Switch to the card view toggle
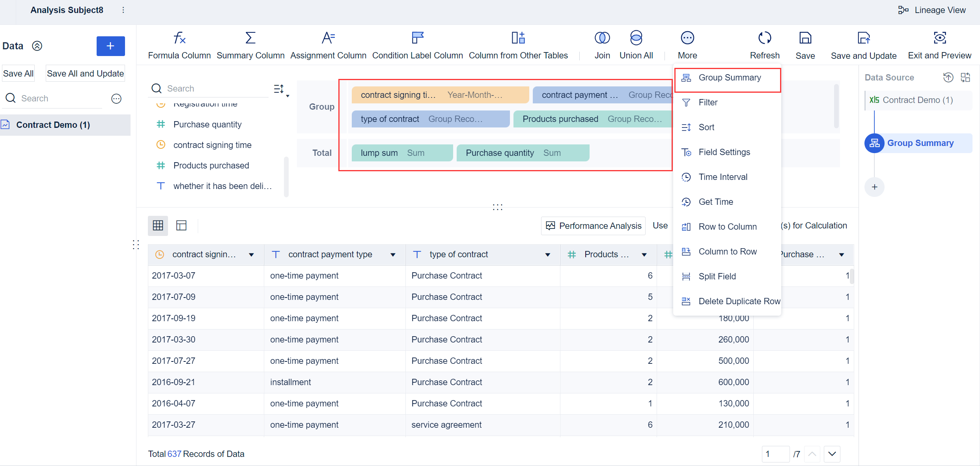980x466 pixels. coord(181,225)
